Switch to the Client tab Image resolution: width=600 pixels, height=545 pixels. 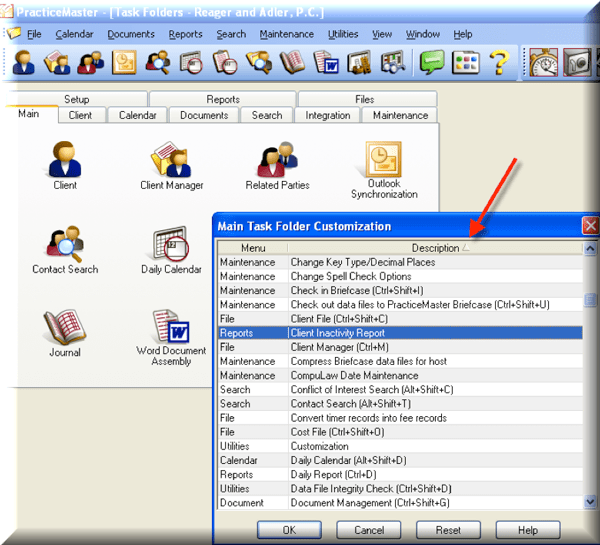click(x=82, y=115)
